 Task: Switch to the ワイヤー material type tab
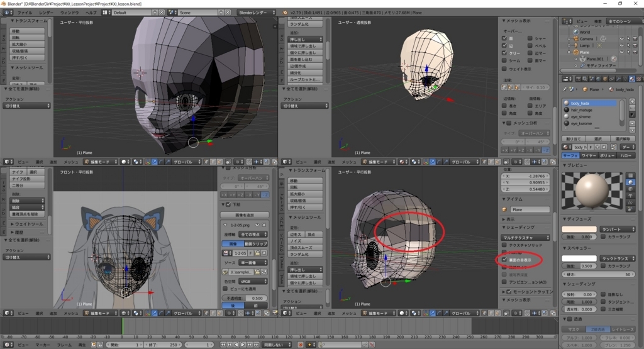click(x=588, y=155)
